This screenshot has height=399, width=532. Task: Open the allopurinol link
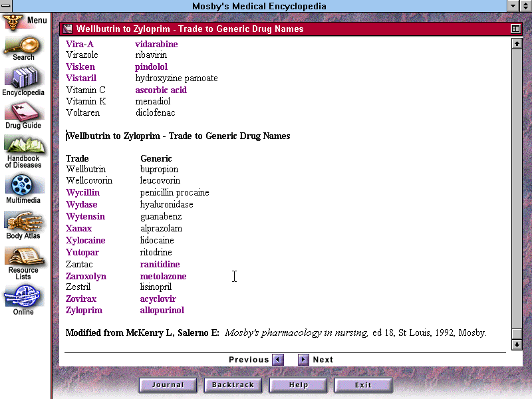click(162, 311)
